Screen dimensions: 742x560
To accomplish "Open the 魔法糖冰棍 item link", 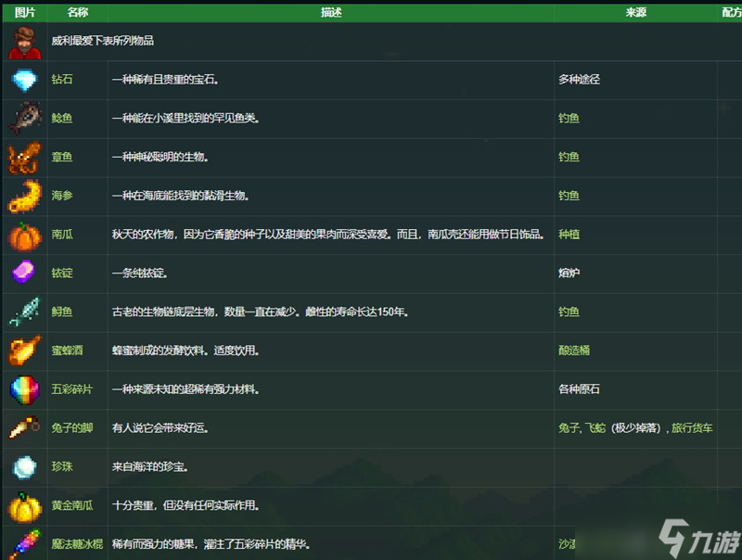I will (x=77, y=544).
